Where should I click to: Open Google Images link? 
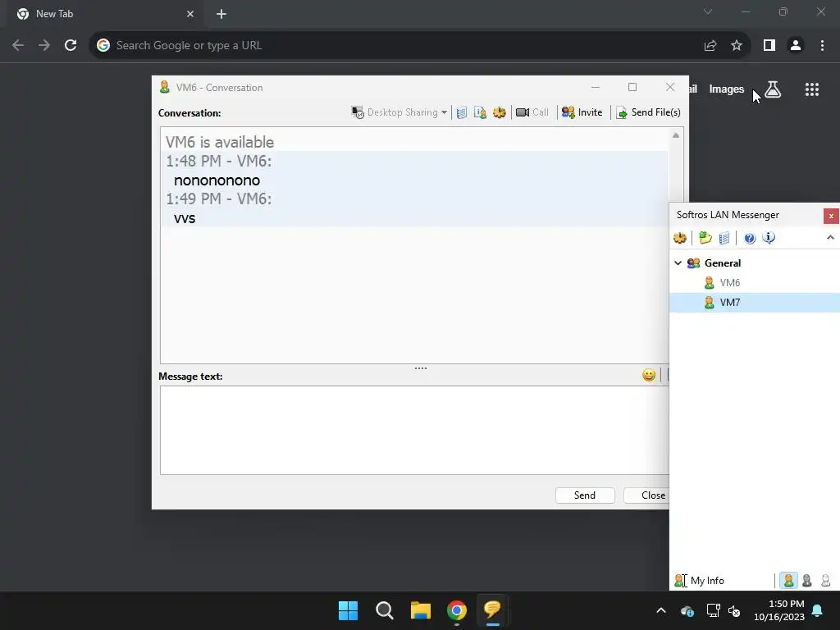pyautogui.click(x=727, y=89)
